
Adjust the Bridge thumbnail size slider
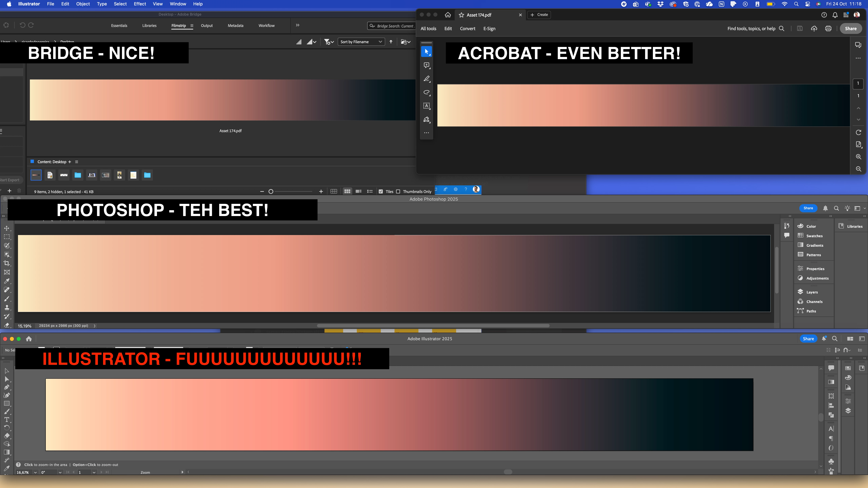point(271,192)
